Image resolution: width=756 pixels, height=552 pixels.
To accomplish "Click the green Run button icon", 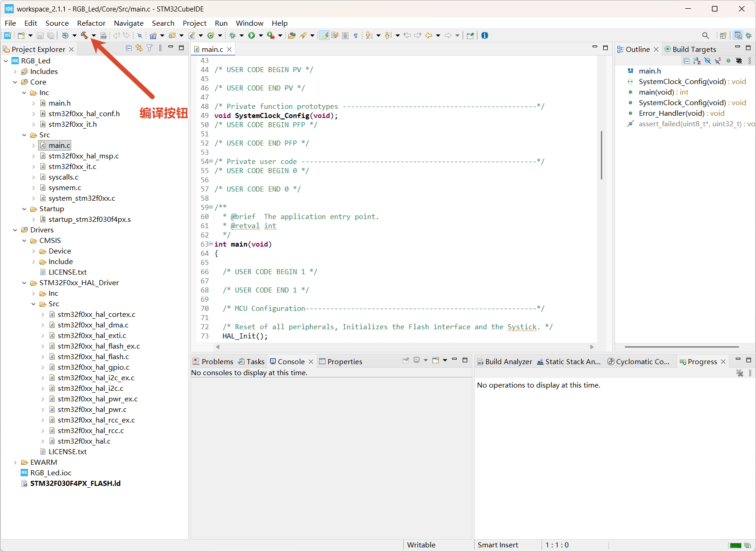I will click(x=252, y=35).
